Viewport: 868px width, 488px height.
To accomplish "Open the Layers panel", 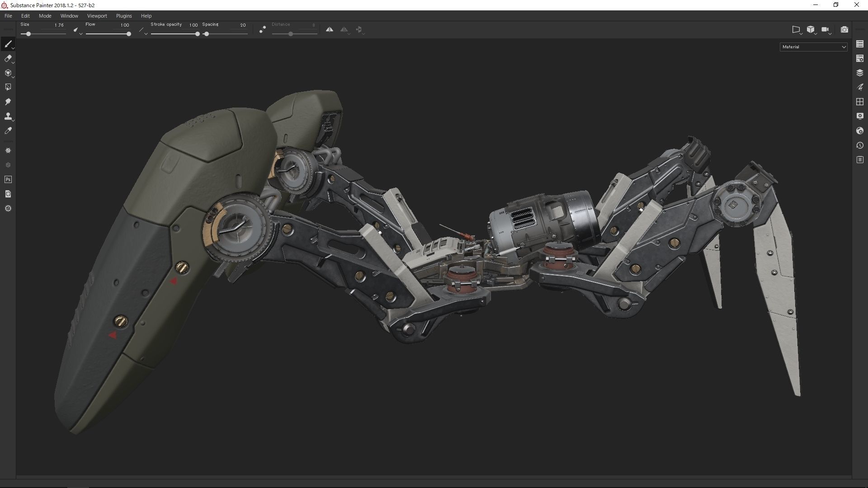I will click(860, 73).
